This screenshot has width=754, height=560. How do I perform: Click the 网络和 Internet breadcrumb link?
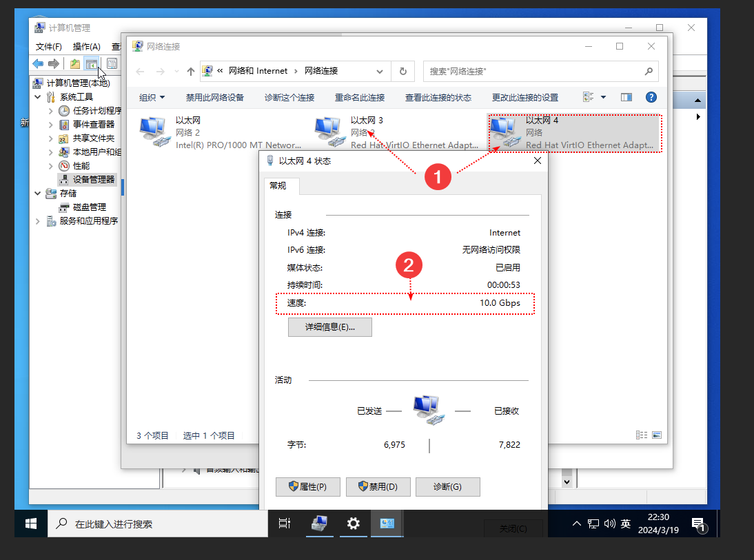258,71
